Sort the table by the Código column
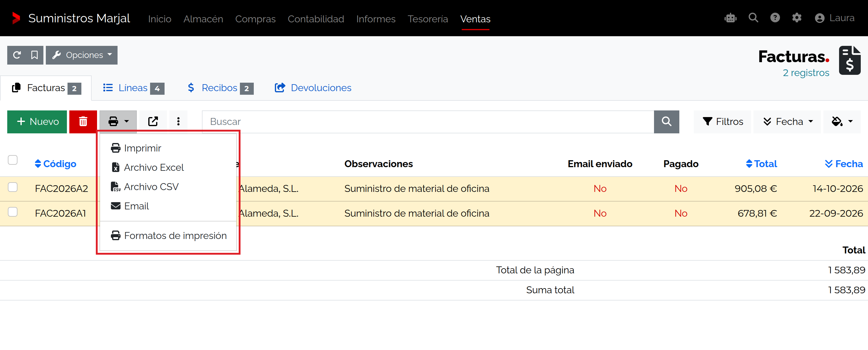This screenshot has width=868, height=350. pos(55,164)
